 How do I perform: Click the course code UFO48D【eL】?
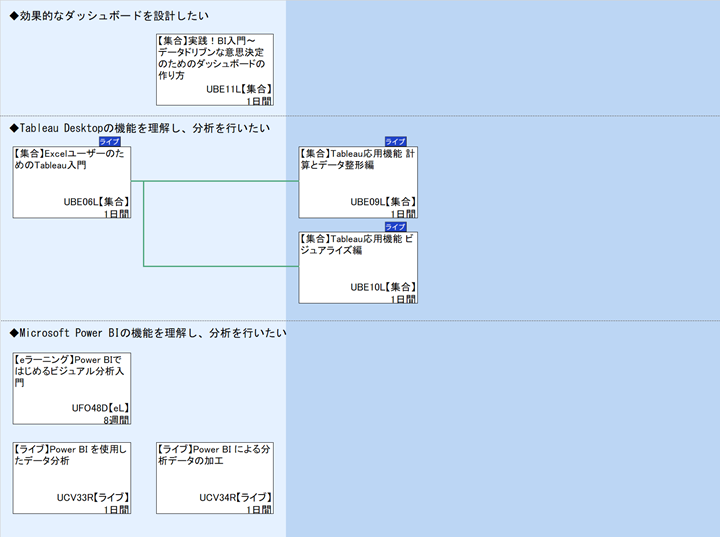[101, 408]
